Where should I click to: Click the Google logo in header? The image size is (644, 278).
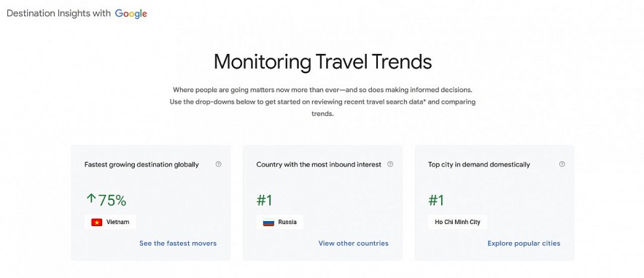click(x=131, y=14)
